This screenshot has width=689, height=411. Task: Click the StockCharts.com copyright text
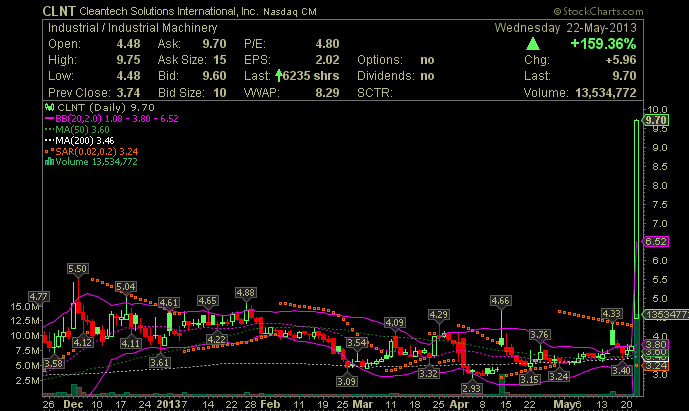[x=598, y=11]
